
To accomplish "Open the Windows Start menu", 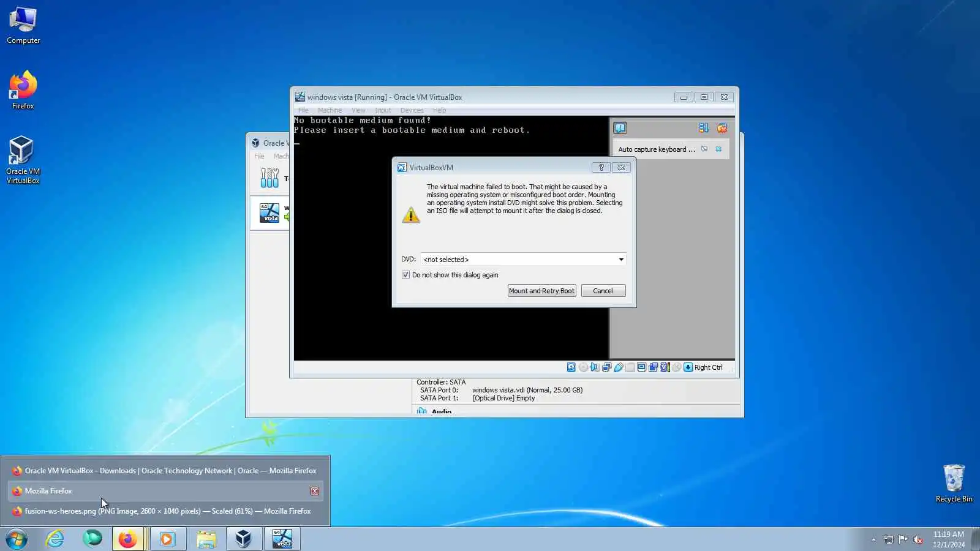I will coord(17,539).
